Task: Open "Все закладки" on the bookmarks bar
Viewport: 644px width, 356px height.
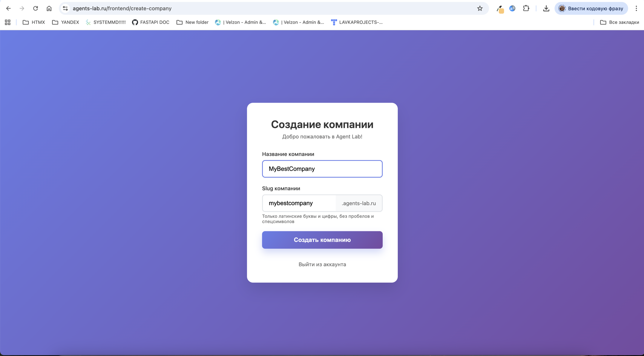Action: 619,22
